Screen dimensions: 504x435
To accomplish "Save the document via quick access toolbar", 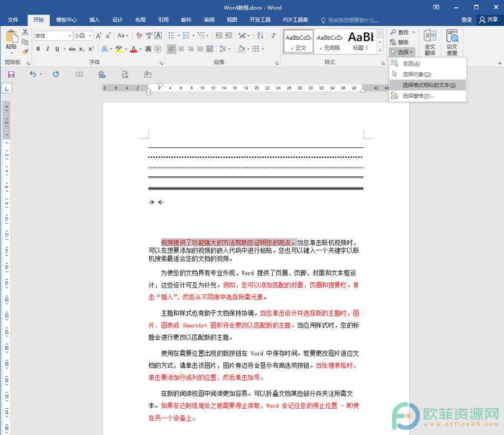I will 11,74.
